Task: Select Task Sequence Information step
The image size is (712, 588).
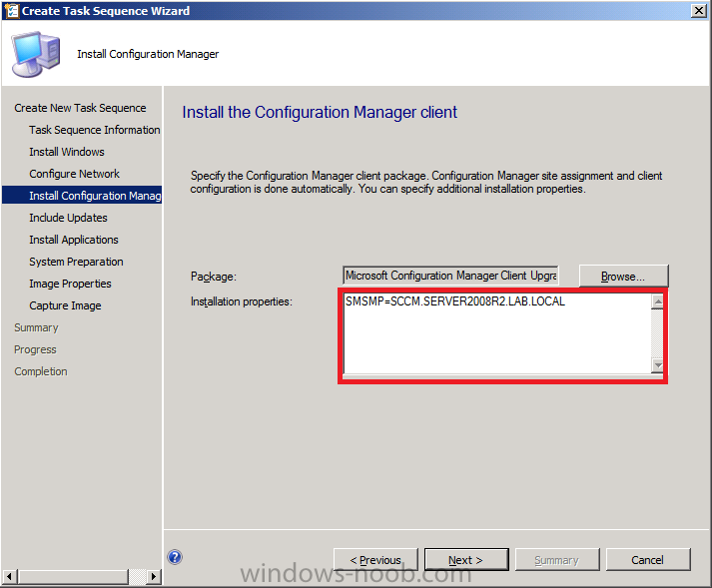Action: point(95,130)
